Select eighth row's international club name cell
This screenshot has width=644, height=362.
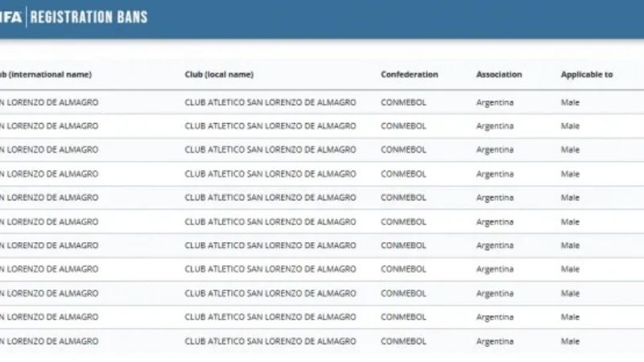(x=49, y=269)
